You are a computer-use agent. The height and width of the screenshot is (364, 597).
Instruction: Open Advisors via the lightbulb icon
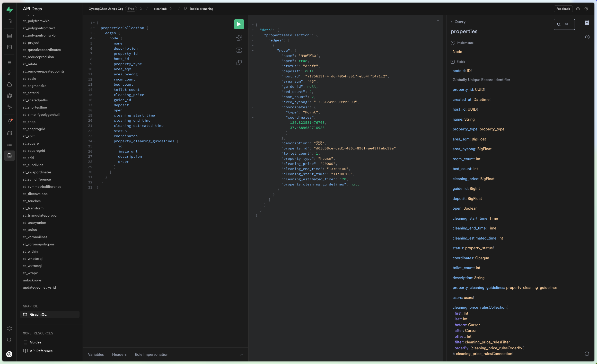pyautogui.click(x=10, y=121)
